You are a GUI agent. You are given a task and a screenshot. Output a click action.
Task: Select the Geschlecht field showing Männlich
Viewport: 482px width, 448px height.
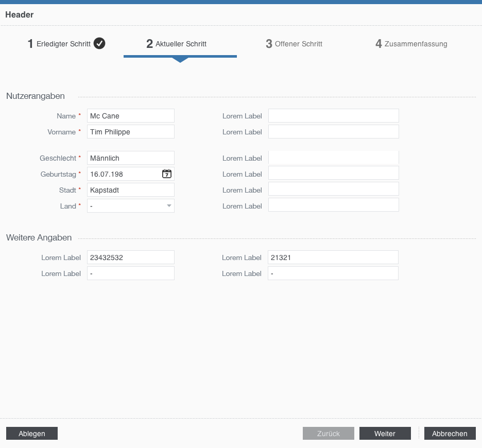pos(130,158)
